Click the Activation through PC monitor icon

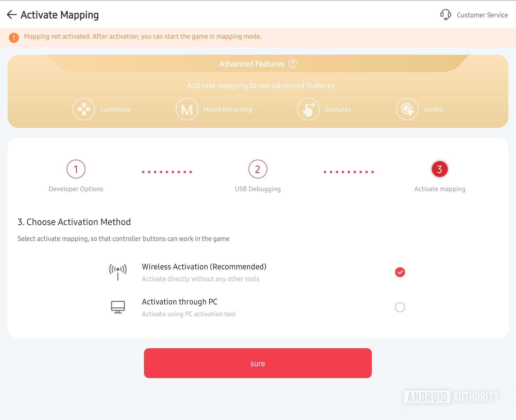coord(118,307)
